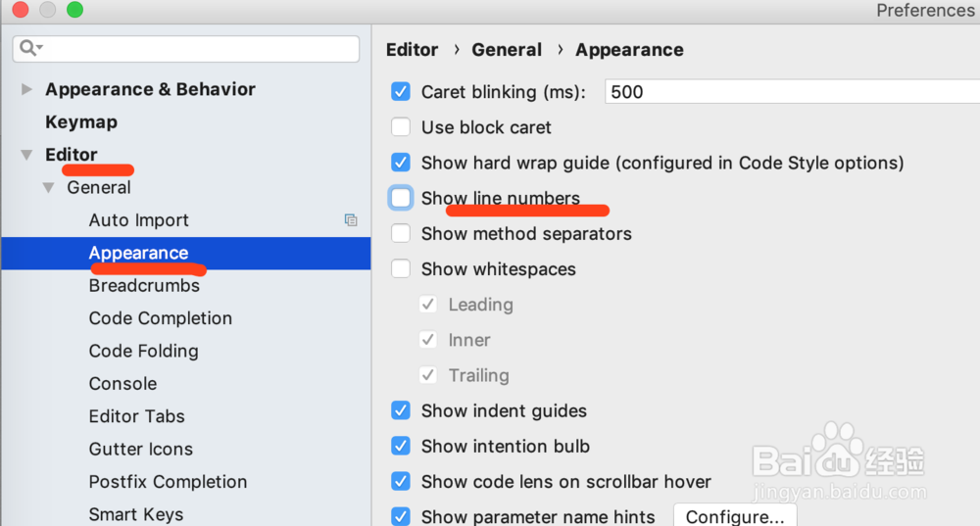The height and width of the screenshot is (526, 980).
Task: Select Code Folding in the sidebar
Action: (143, 351)
